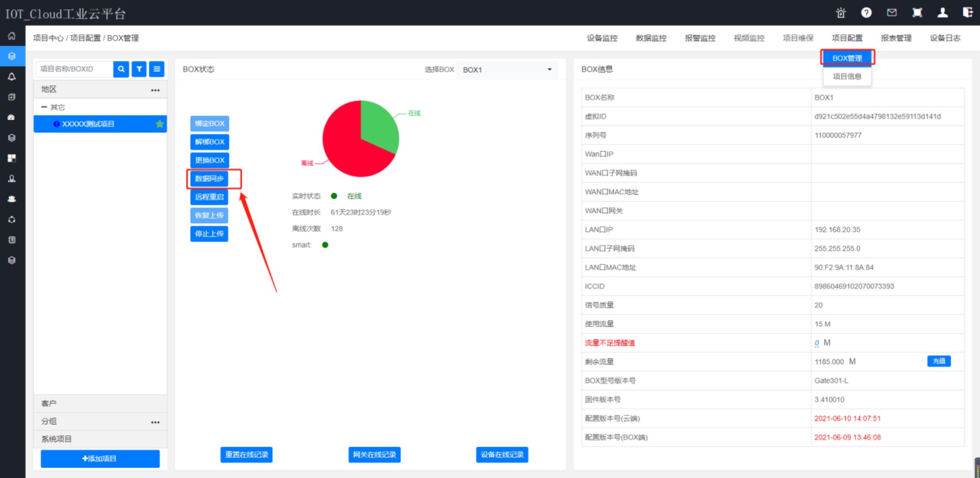980x478 pixels.
Task: Open the 设备监控 top menu
Action: [602, 38]
